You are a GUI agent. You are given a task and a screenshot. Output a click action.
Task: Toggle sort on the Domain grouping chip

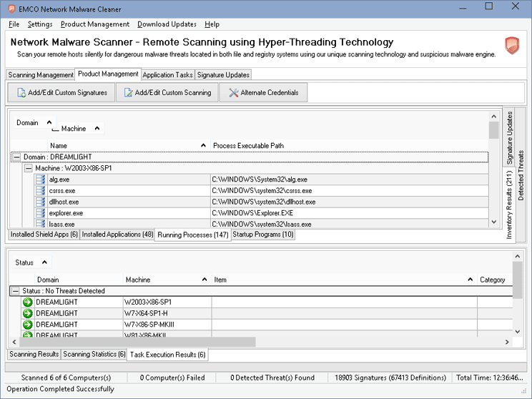(x=34, y=122)
